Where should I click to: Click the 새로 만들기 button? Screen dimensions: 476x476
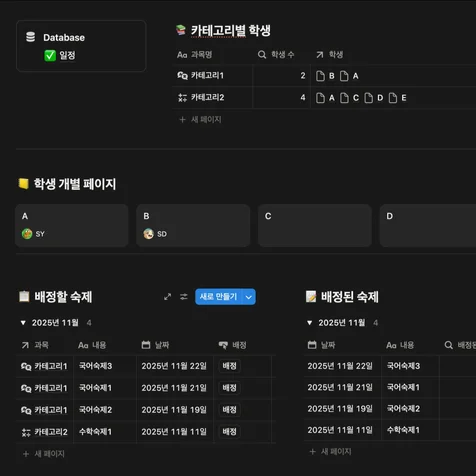(x=219, y=296)
